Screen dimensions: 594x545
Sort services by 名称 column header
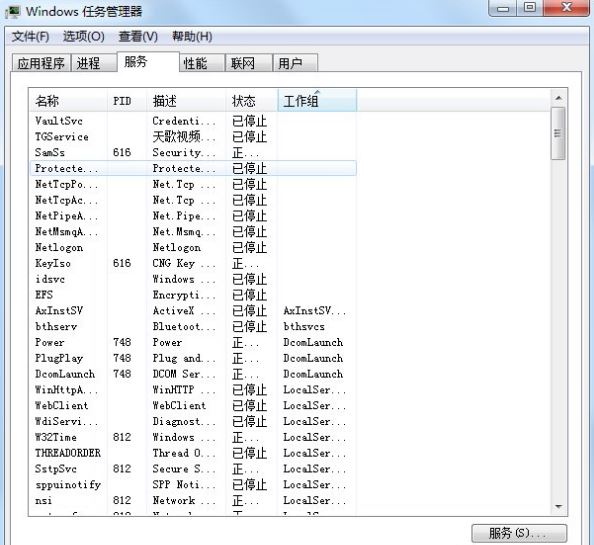tap(68, 101)
